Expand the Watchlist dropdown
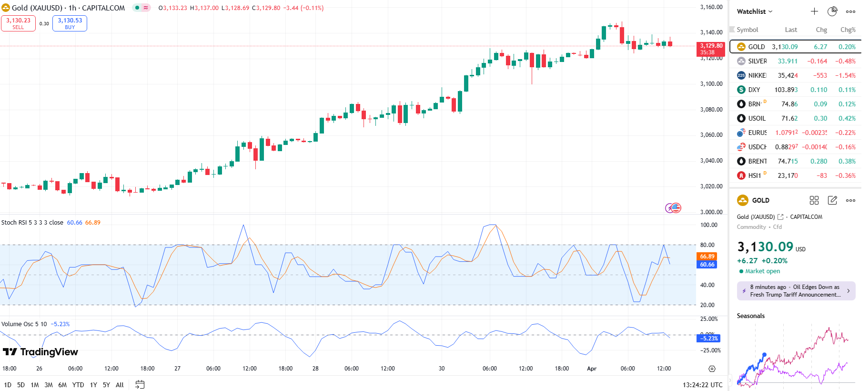 (755, 11)
